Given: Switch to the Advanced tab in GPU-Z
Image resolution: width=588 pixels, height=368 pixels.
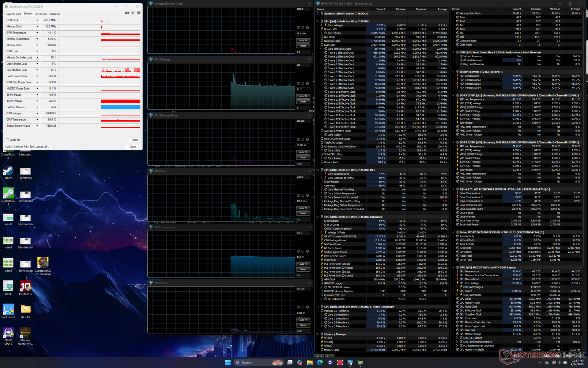Looking at the screenshot, I should tap(41, 14).
